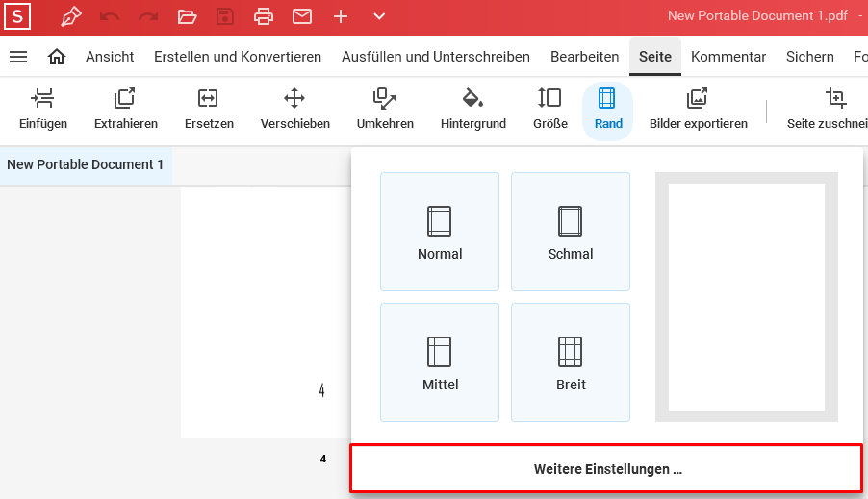This screenshot has width=868, height=499.
Task: Open Ausfüllen und Unterschreiben tab
Action: point(436,57)
